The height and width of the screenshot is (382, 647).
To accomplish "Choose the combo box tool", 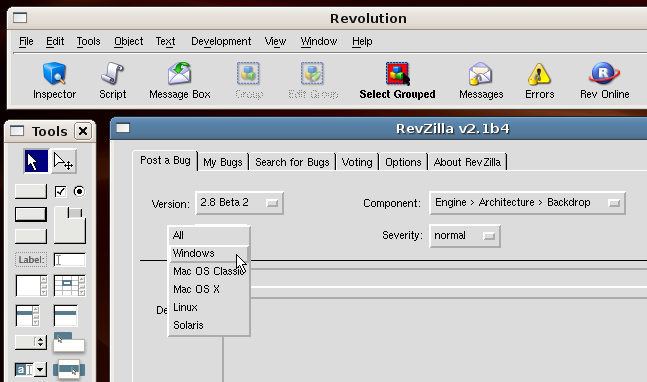I will click(x=31, y=370).
